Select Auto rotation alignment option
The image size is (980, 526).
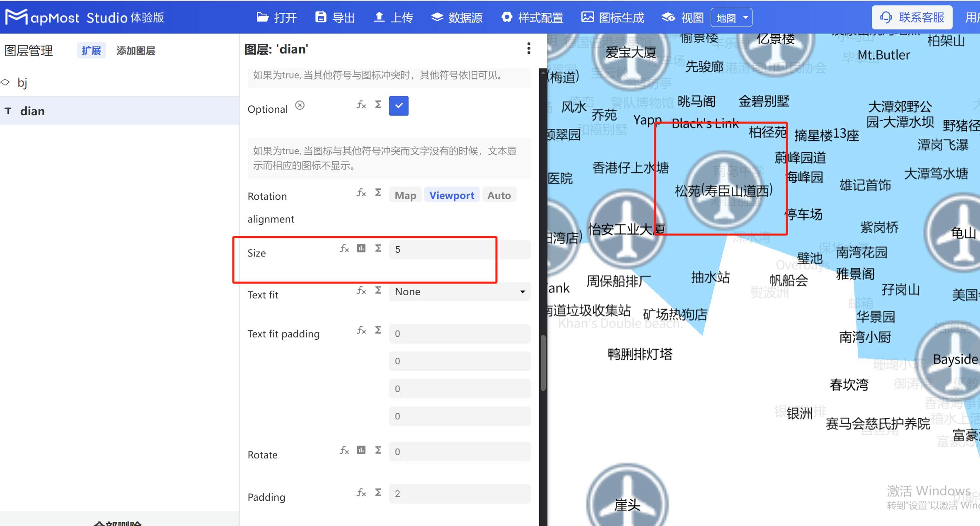[x=498, y=195]
